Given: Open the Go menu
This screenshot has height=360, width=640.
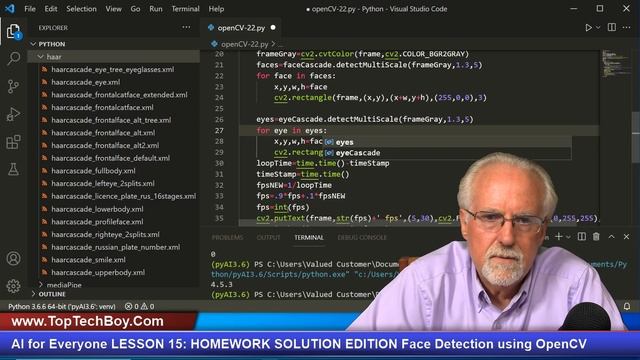Looking at the screenshot, I should pyautogui.click(x=135, y=9).
